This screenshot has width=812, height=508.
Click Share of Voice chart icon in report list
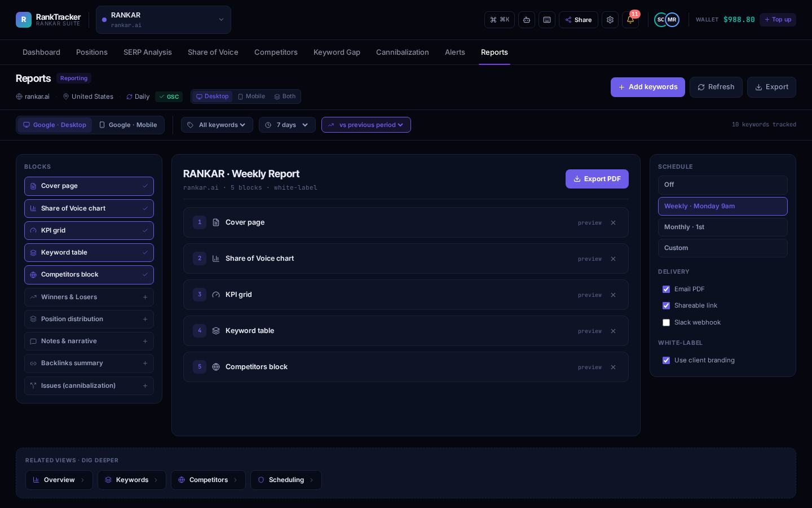[216, 259]
